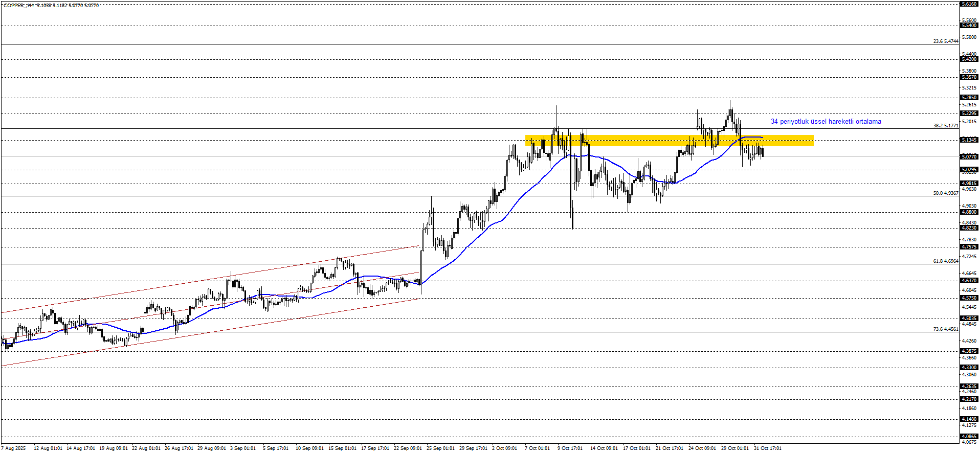980x454 pixels.
Task: Select the 5.1345 price level tag
Action: tap(969, 140)
